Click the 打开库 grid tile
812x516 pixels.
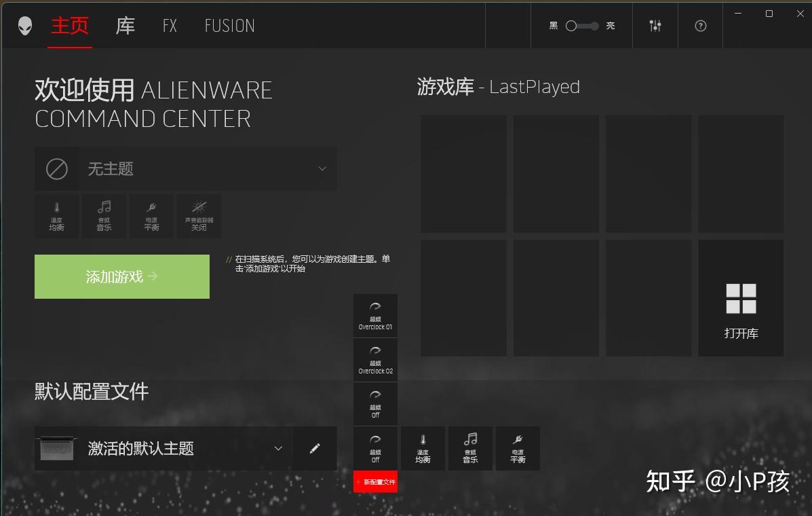[x=741, y=298]
